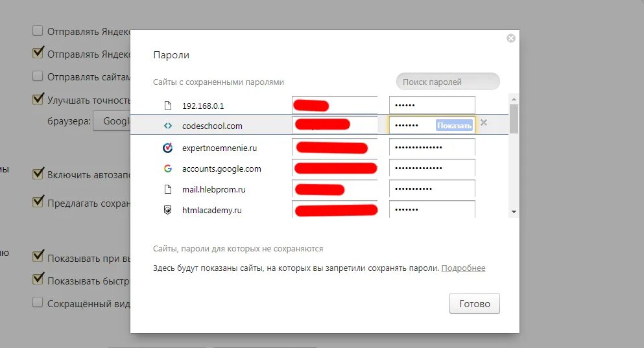Viewport: 644px width, 348px height.
Task: Open the Подробнее link
Action: tap(463, 268)
